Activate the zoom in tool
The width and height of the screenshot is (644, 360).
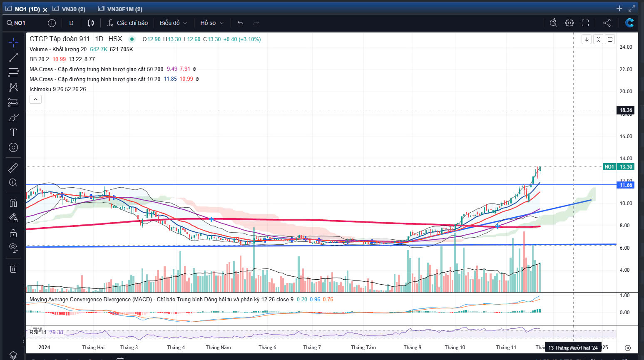[13, 182]
